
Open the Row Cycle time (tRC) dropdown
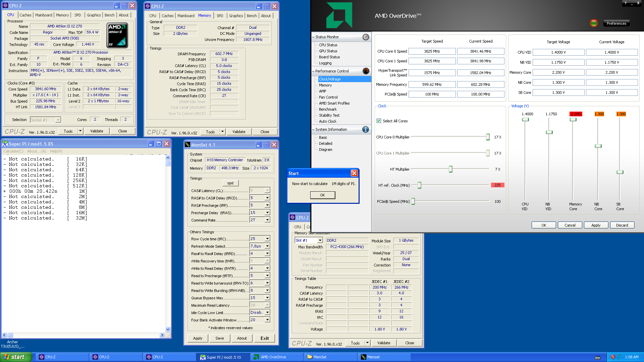pos(267,239)
